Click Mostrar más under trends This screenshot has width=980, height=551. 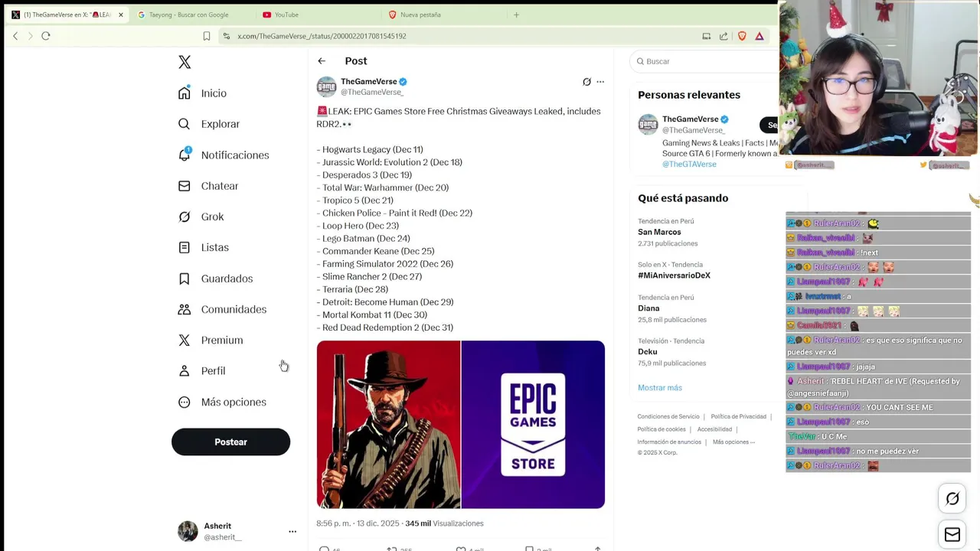point(660,387)
